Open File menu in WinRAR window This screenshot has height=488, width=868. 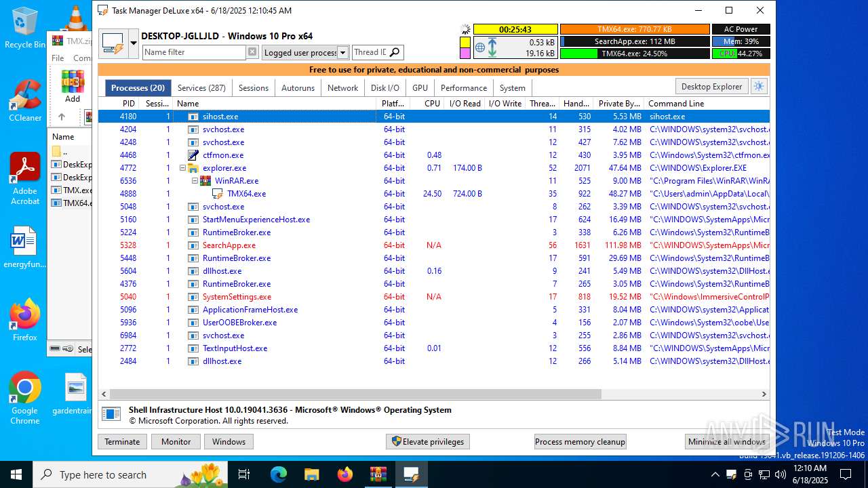[x=58, y=58]
